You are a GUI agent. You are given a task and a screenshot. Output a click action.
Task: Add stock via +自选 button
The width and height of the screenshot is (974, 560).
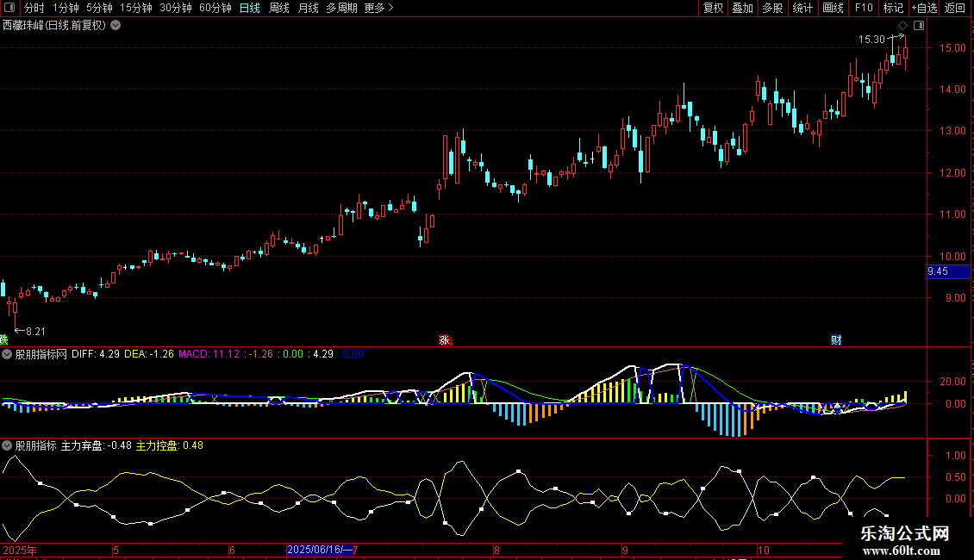924,8
